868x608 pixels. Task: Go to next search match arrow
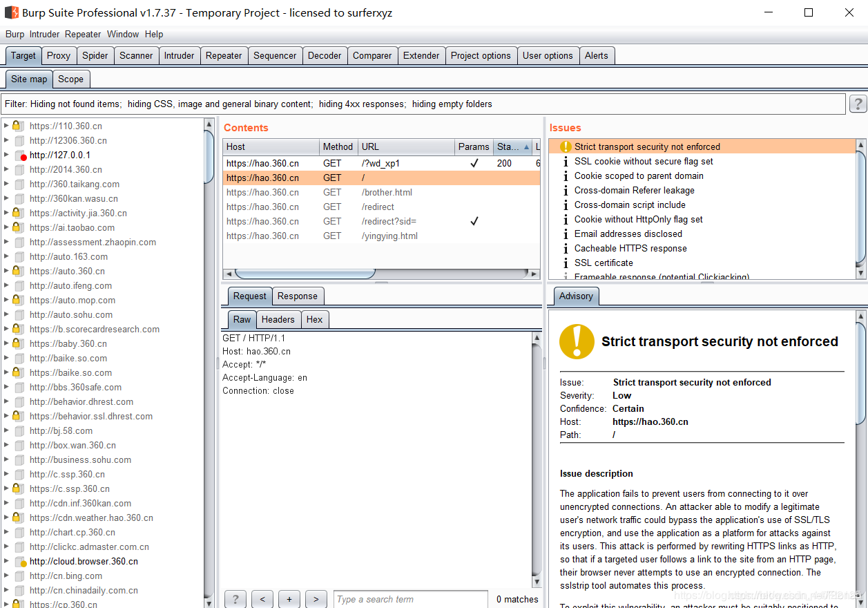click(x=316, y=599)
